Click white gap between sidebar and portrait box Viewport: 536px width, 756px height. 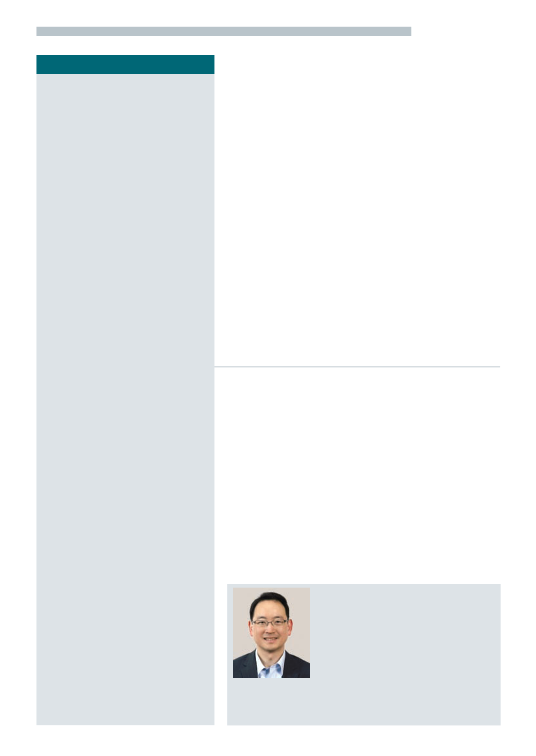(221, 654)
